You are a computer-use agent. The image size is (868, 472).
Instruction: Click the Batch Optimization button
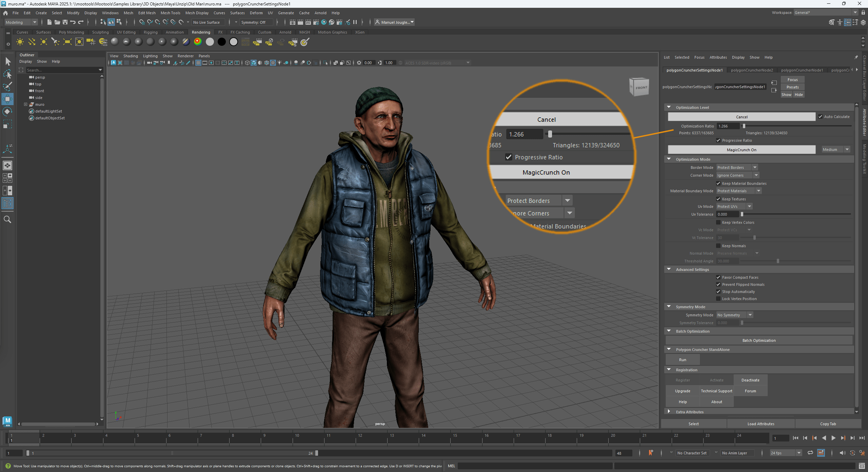point(759,340)
